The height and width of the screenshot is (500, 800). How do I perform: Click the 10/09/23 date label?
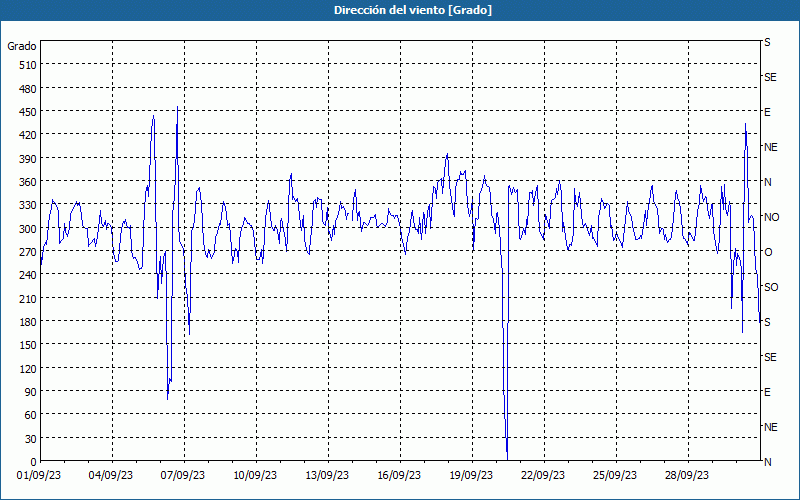tap(255, 476)
